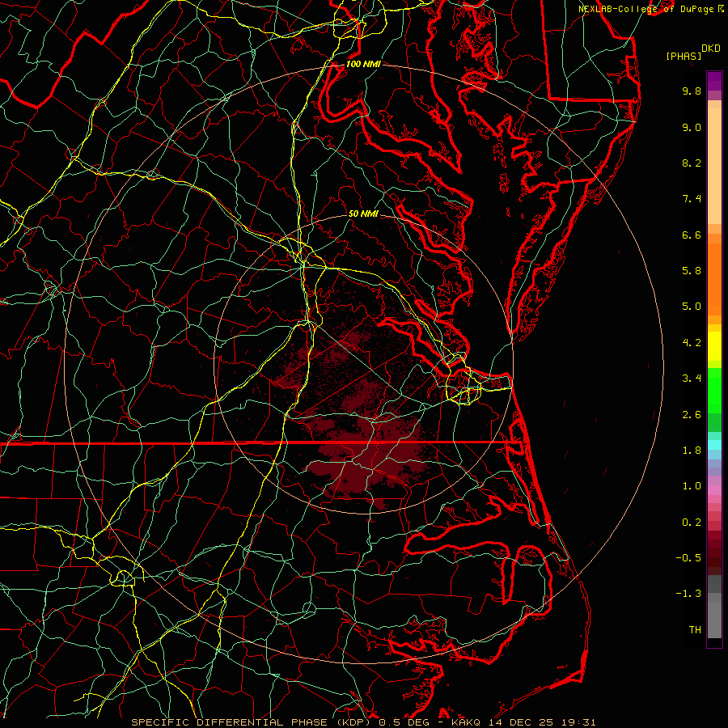Select the cyan color bar segment
Image resolution: width=728 pixels, height=728 pixels.
tap(714, 445)
